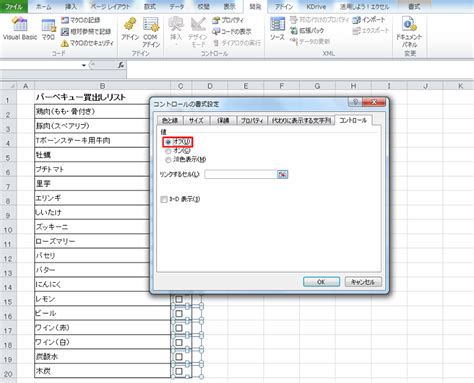Enable the 3-D 表示 checkbox
The image size is (474, 383).
click(164, 199)
